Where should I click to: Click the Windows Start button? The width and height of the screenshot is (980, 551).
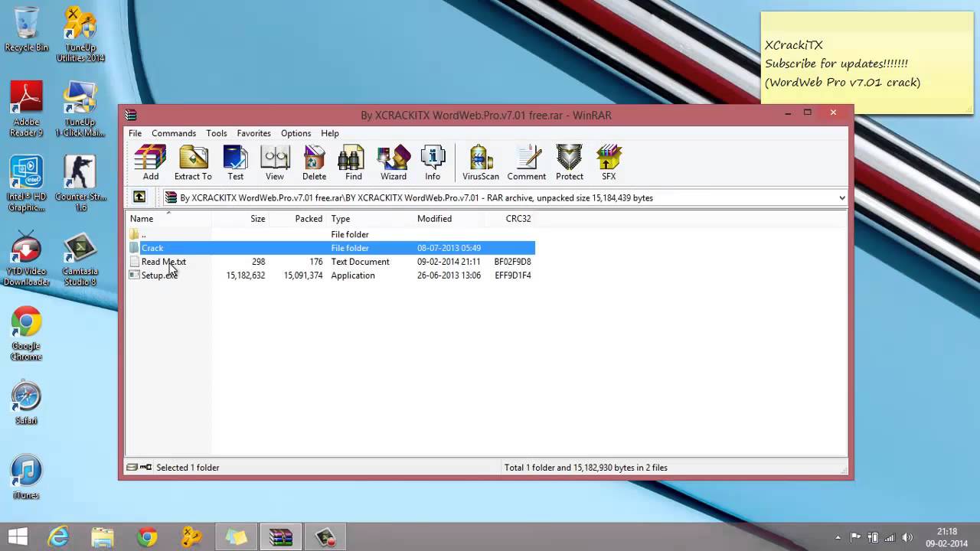pyautogui.click(x=18, y=536)
